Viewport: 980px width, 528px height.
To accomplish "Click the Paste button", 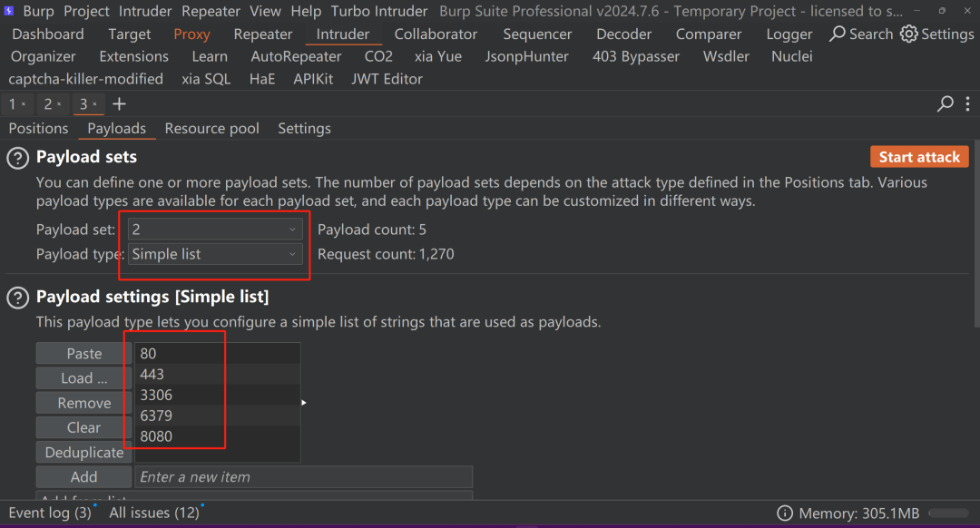I will click(83, 354).
